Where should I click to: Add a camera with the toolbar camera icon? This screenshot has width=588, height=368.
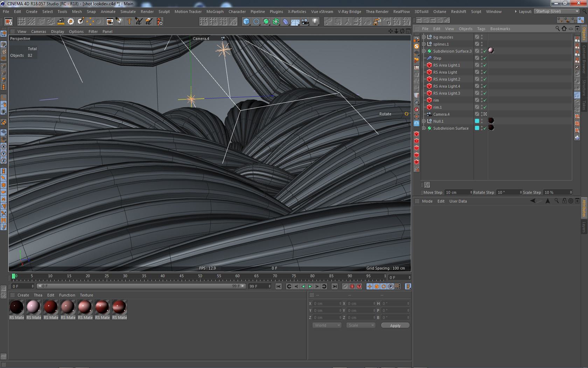click(305, 21)
